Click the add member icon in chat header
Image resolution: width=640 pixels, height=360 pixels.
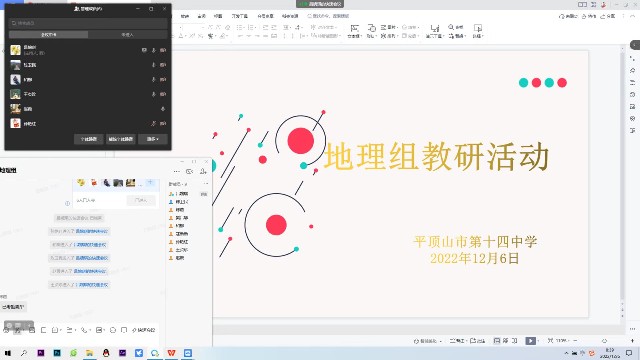203,171
